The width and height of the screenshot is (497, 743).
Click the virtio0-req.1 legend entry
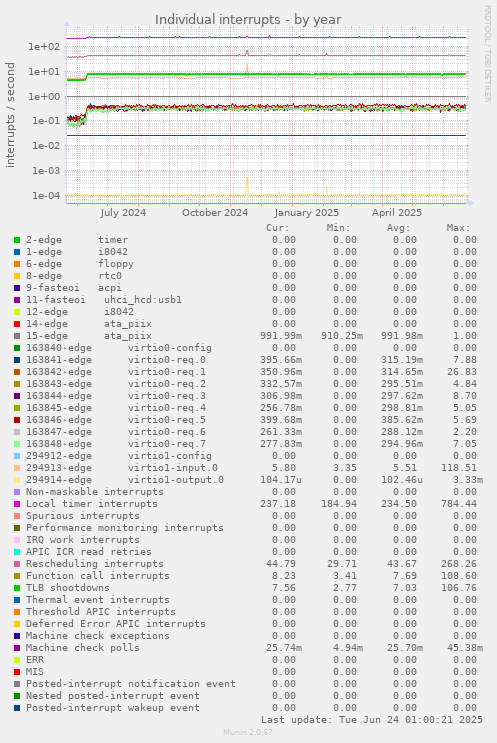pyautogui.click(x=116, y=372)
